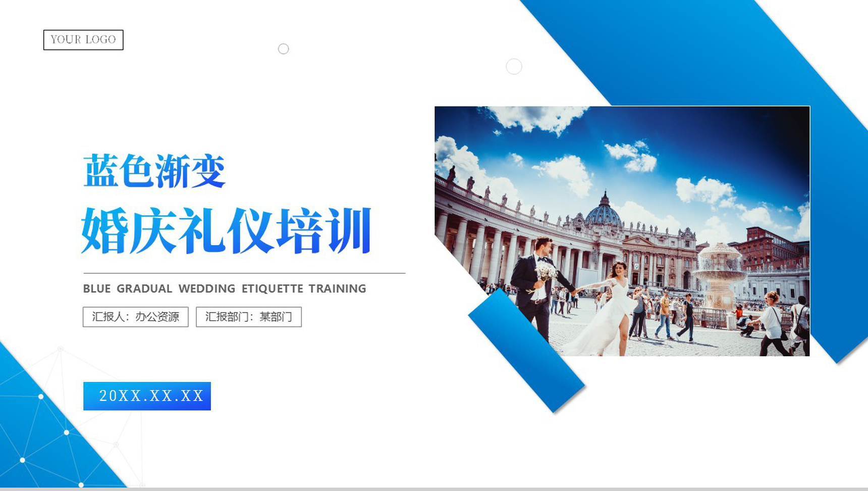This screenshot has height=491, width=868.
Task: Click the basilica dome in the photo
Action: click(604, 211)
